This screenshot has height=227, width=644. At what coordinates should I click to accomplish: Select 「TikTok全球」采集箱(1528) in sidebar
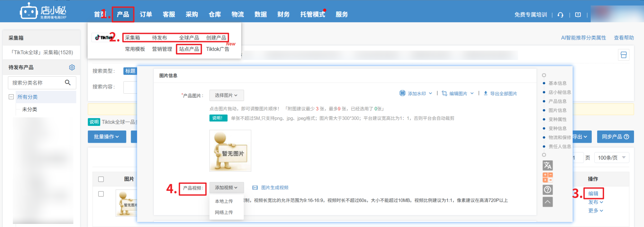[41, 53]
